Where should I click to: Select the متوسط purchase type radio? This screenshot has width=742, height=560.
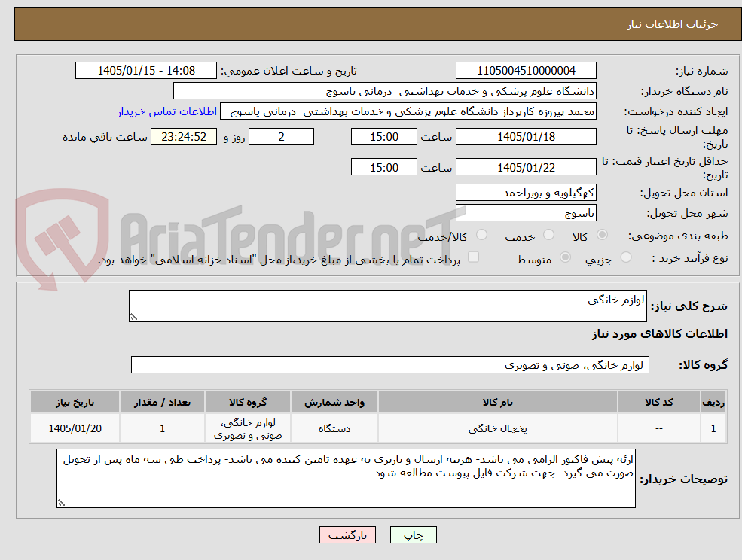(565, 257)
